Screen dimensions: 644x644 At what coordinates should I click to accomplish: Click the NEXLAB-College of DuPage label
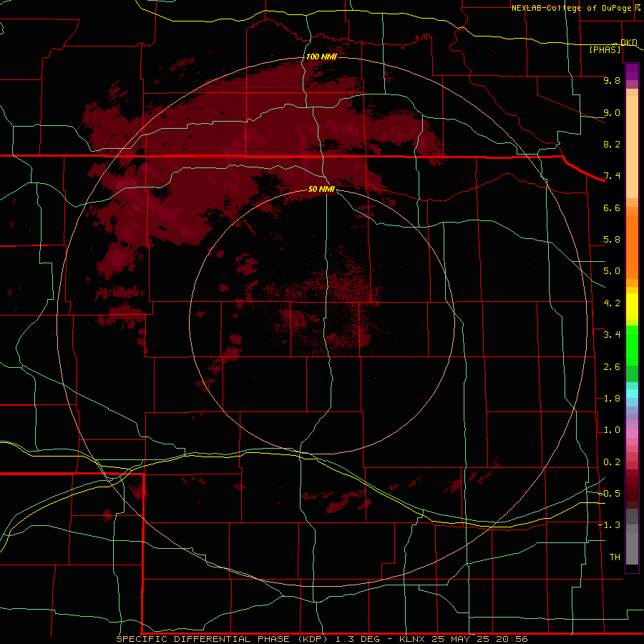(571, 8)
